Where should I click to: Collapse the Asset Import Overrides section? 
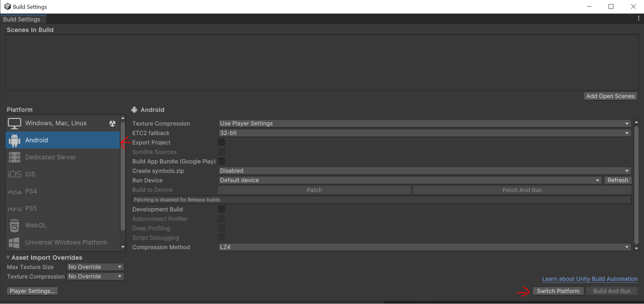(x=8, y=258)
